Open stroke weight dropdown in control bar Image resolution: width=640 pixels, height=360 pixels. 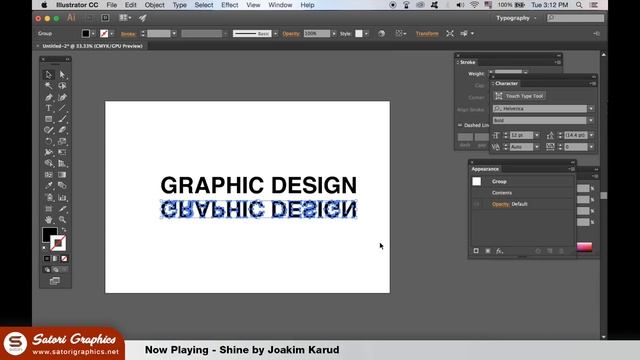(174, 34)
